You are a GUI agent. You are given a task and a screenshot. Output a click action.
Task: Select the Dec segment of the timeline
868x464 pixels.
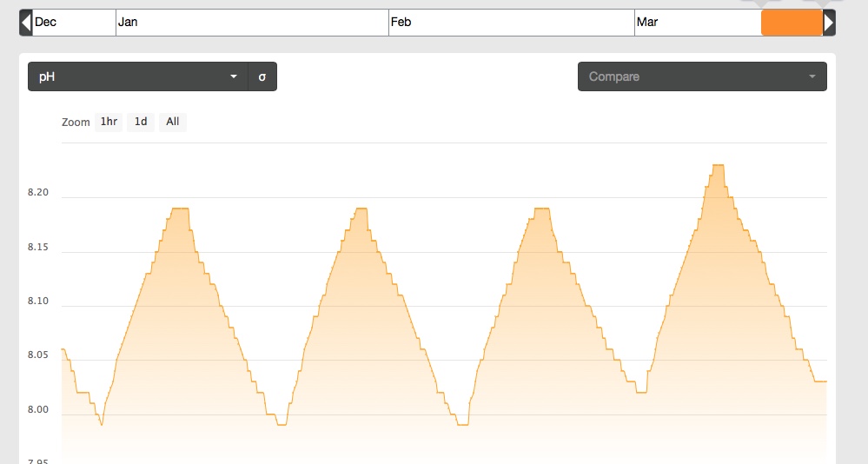click(x=74, y=23)
